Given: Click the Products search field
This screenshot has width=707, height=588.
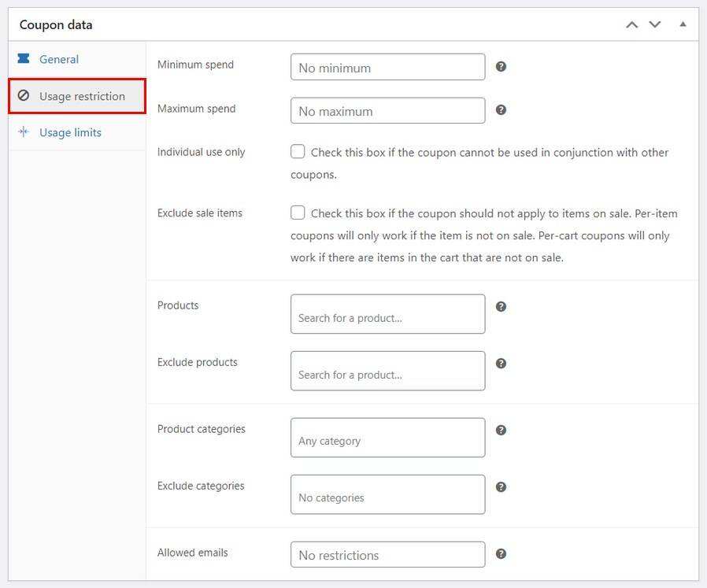Looking at the screenshot, I should [x=388, y=314].
